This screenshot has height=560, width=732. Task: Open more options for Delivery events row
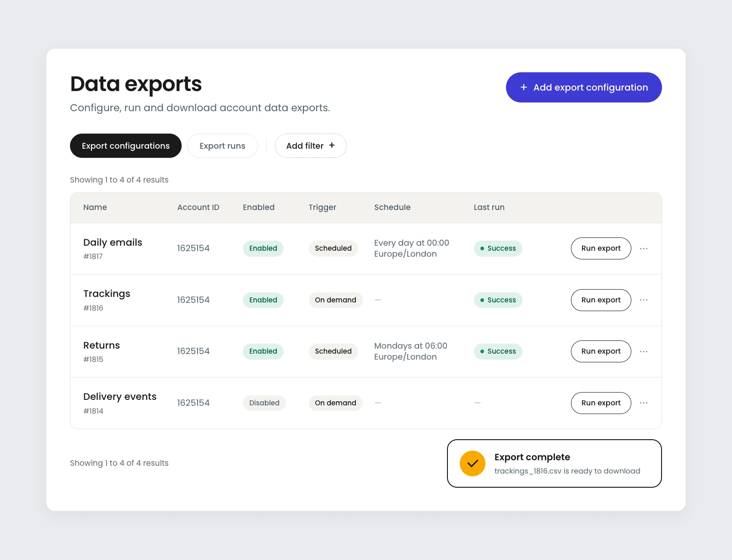pos(644,403)
